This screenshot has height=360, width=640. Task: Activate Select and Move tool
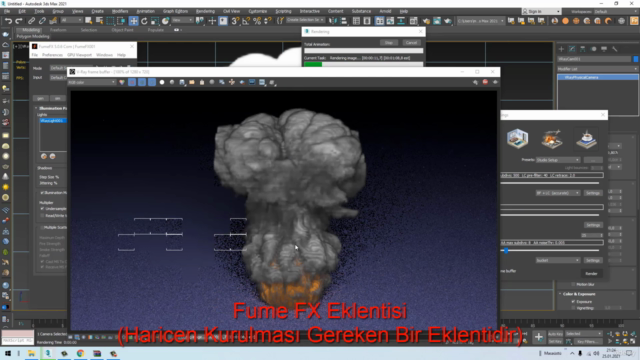(x=133, y=21)
